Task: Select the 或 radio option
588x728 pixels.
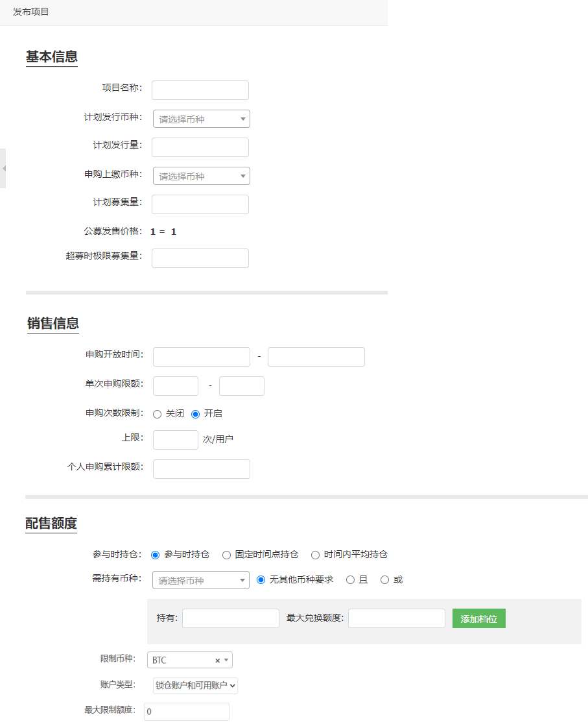Action: pyautogui.click(x=384, y=580)
